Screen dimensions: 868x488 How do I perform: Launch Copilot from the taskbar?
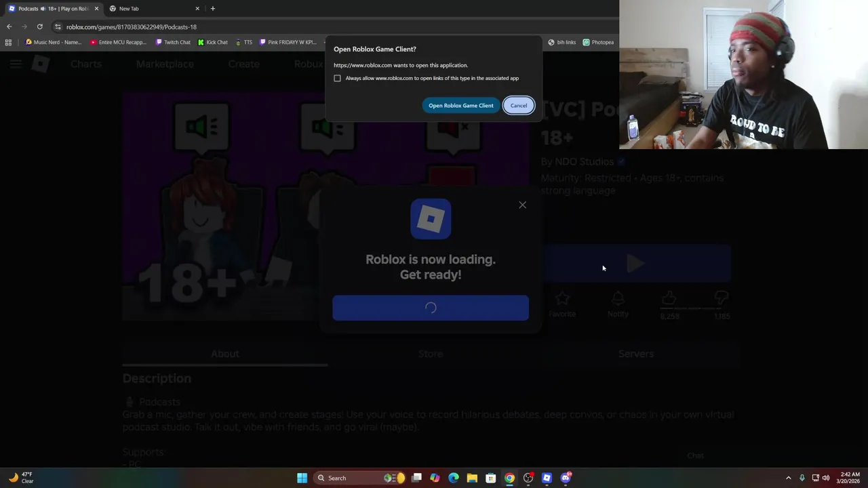435,478
